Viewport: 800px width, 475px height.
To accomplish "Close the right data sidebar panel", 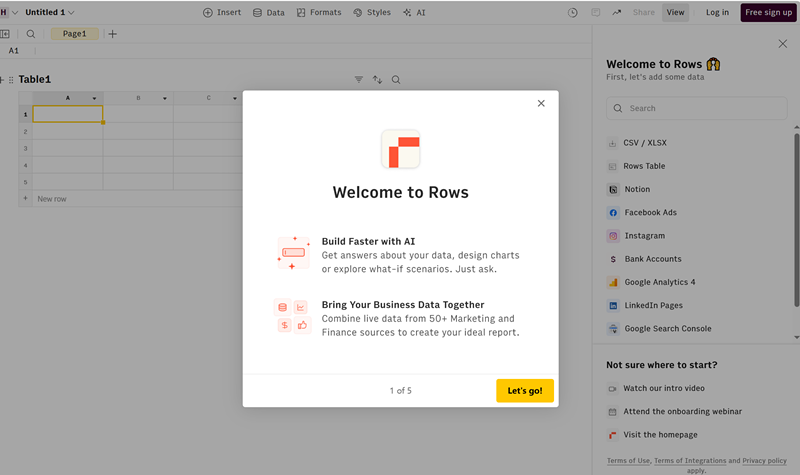I will [x=783, y=44].
